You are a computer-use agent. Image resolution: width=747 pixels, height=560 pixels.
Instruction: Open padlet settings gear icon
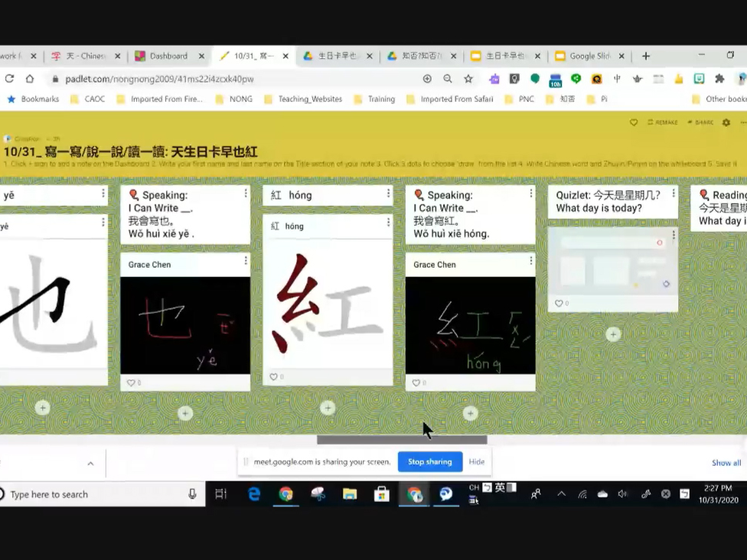point(726,122)
